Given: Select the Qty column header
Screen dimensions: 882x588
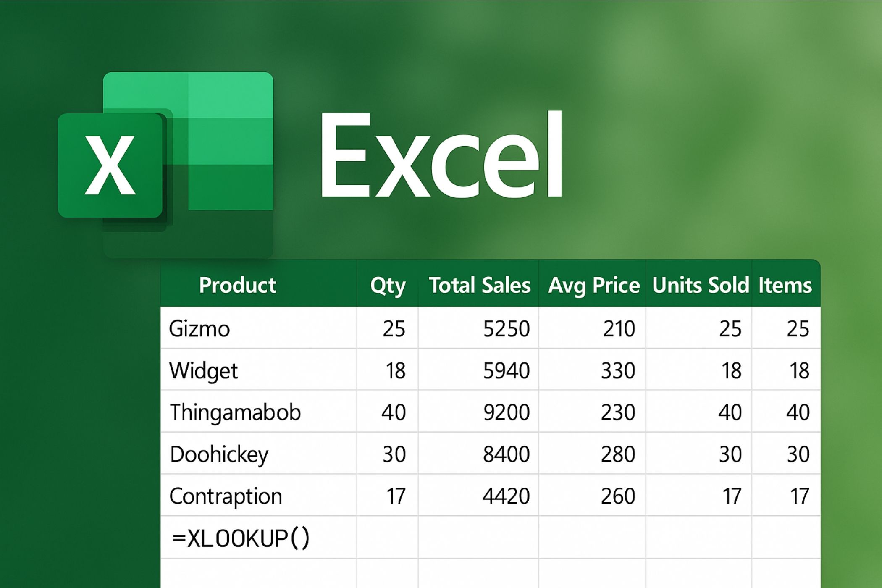Looking at the screenshot, I should (388, 285).
